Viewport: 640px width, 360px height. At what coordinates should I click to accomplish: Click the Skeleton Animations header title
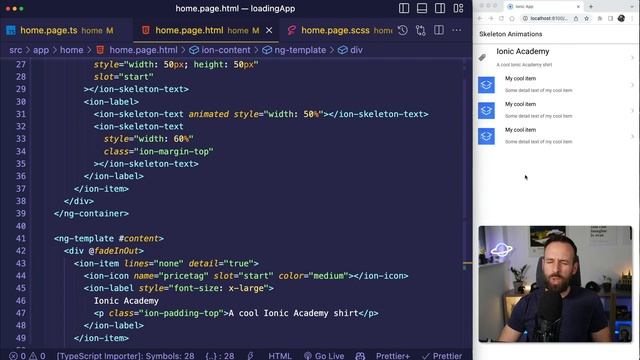point(511,34)
